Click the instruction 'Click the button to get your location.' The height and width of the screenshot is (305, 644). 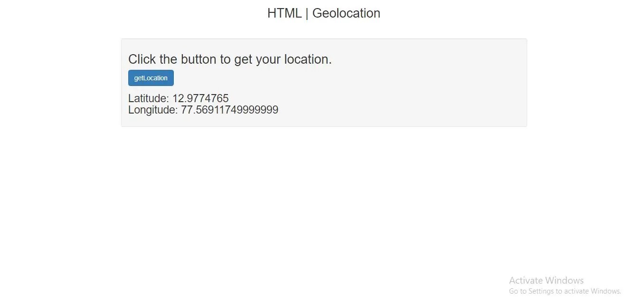(x=230, y=59)
